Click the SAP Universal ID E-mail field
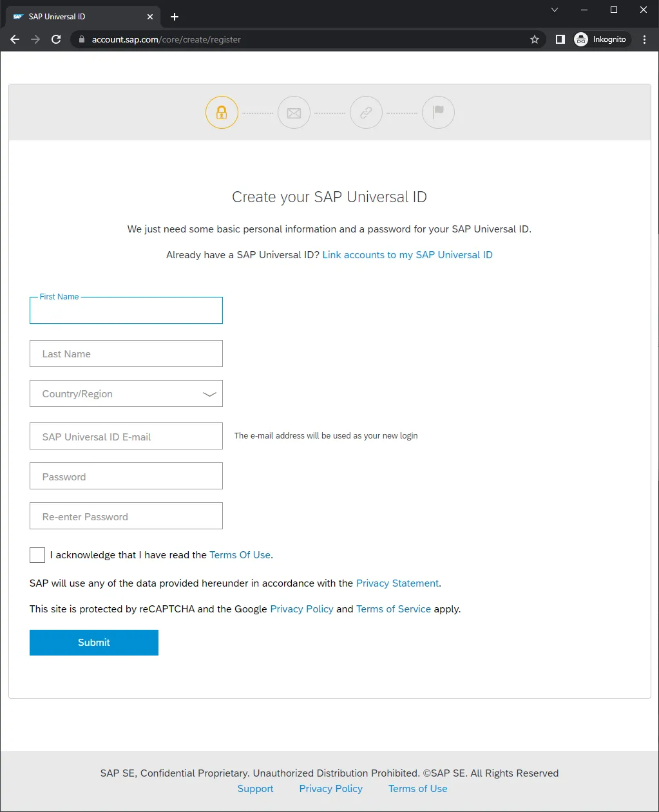 pyautogui.click(x=126, y=437)
